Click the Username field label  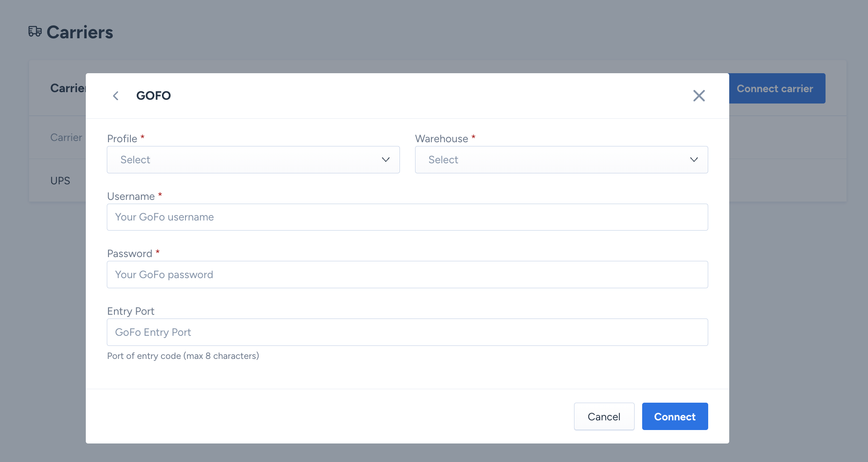(x=131, y=196)
